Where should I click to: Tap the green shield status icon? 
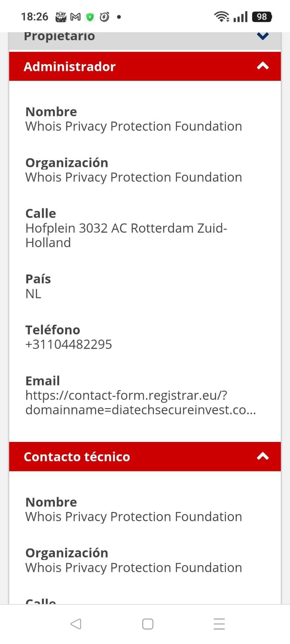(90, 17)
